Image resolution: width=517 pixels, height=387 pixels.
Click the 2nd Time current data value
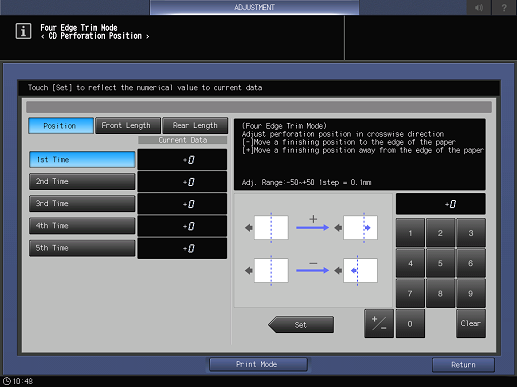coord(182,182)
